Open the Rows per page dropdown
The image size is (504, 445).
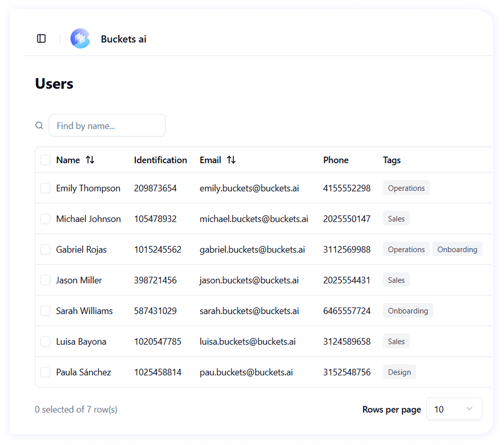click(x=454, y=409)
